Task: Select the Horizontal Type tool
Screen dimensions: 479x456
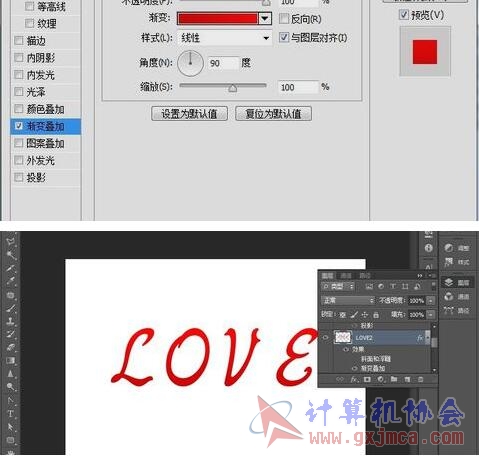Action: [11, 414]
